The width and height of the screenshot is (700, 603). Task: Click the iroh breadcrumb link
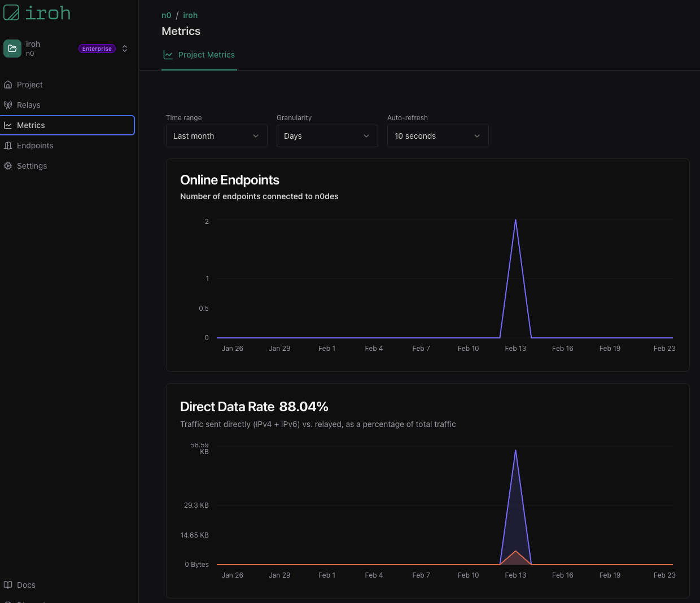190,15
